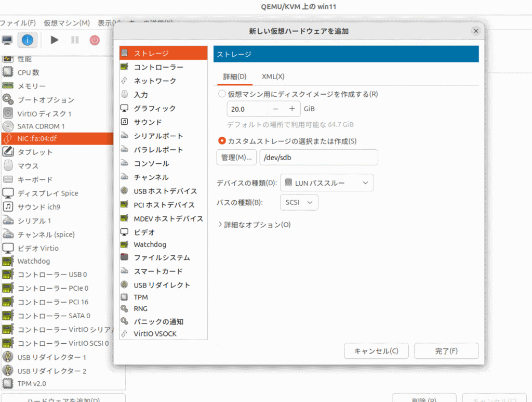Screen dimensions: 532x402
Task: Open the 仮想マシン(M) menu
Action: [x=66, y=23]
